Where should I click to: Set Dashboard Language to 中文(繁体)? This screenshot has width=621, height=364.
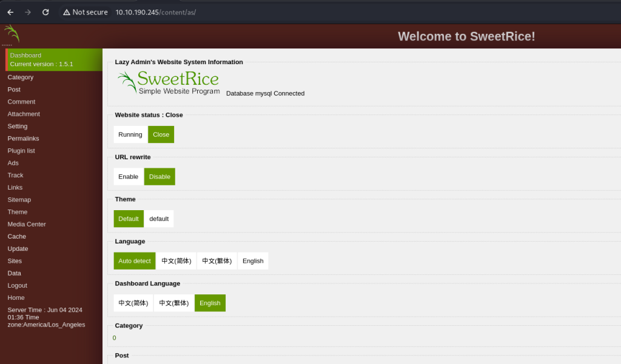(x=174, y=303)
